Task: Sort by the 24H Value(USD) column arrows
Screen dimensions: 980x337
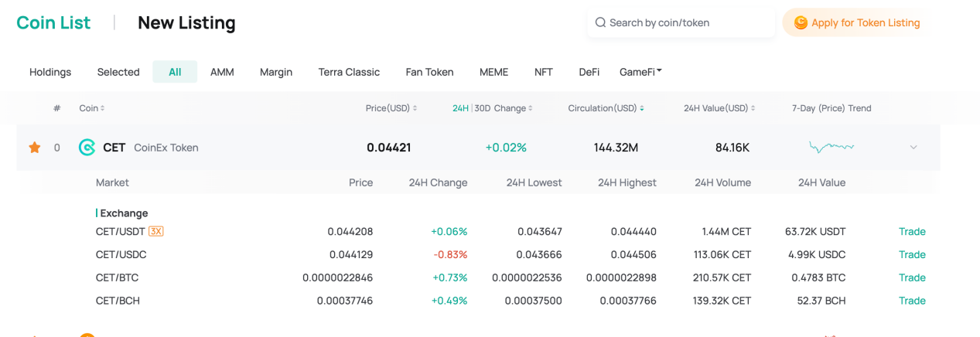Action: [753, 108]
